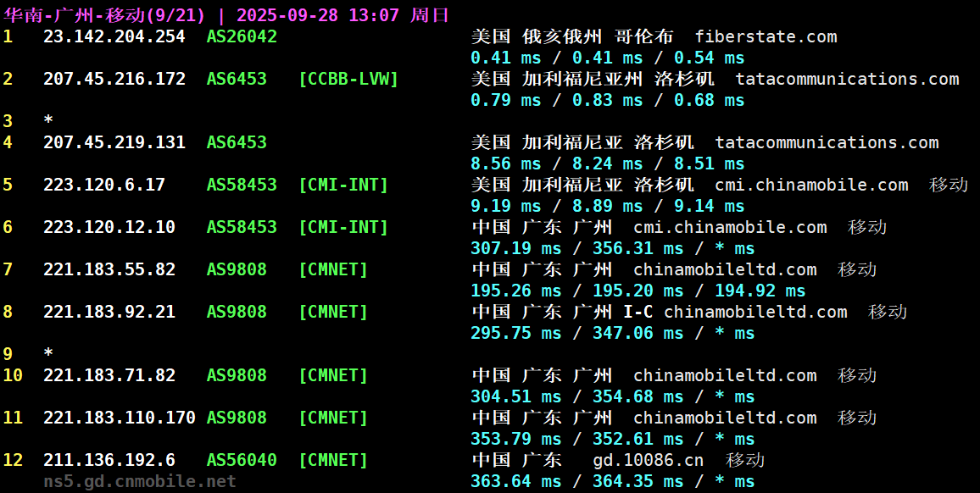This screenshot has width=980, height=493.
Task: Click [CMNET] tag on hop 10
Action: point(333,375)
